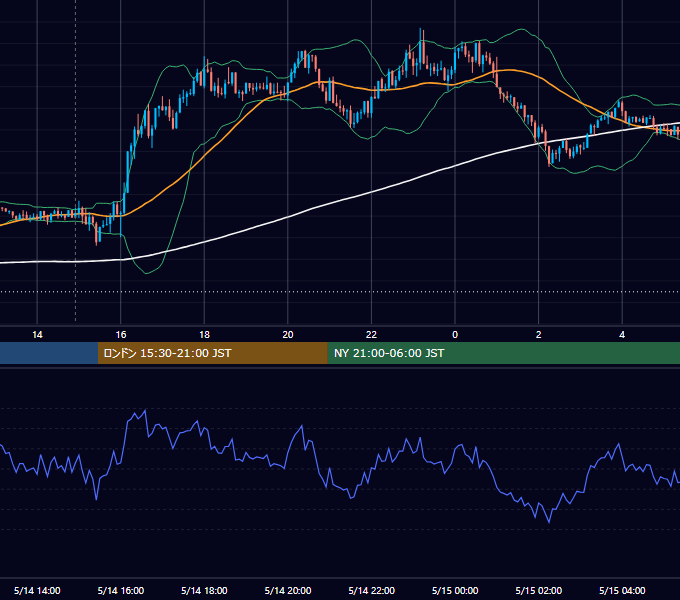Image resolution: width=680 pixels, height=600 pixels.
Task: Click the London 15:30-21:00 JST session bar
Action: pyautogui.click(x=212, y=353)
